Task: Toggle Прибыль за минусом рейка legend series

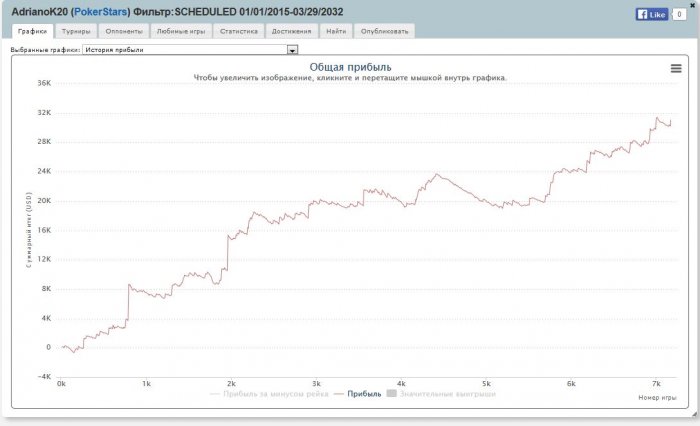Action: pos(270,394)
